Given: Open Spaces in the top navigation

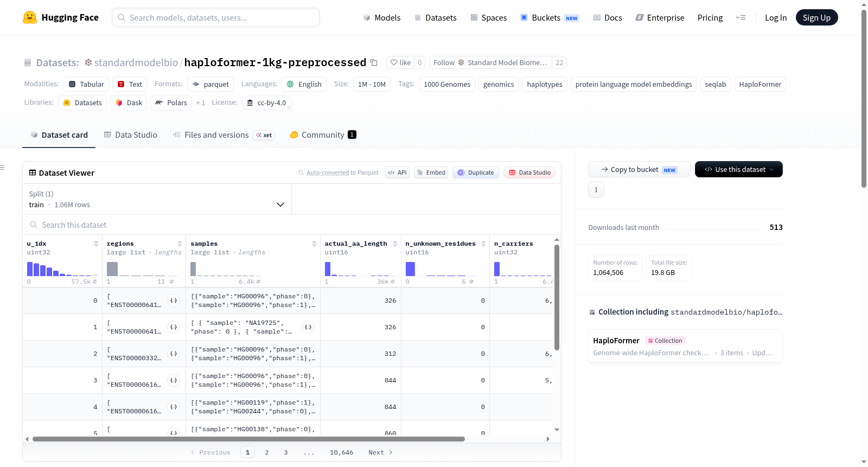Looking at the screenshot, I should click(x=488, y=17).
